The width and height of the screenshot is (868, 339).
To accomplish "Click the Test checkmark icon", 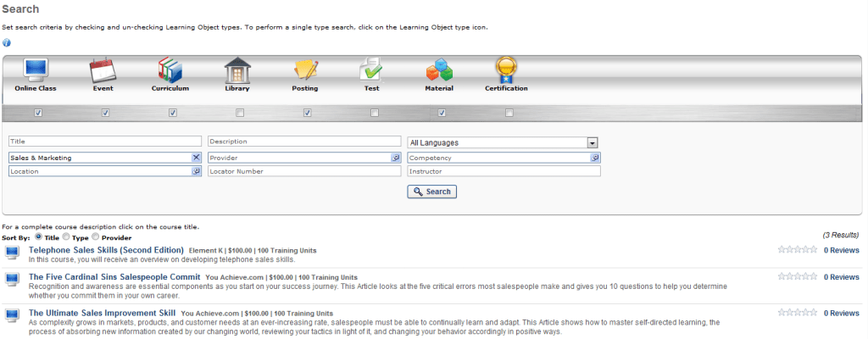I will 371,69.
